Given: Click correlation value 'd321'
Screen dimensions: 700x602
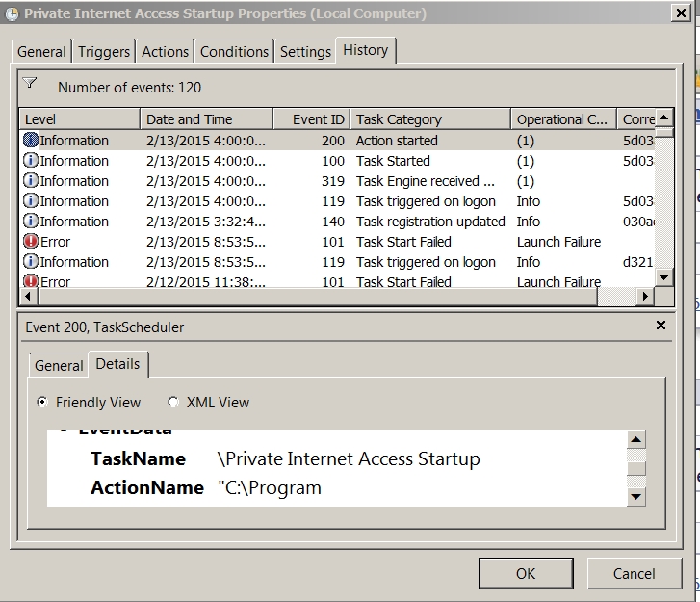Looking at the screenshot, I should 638,262.
